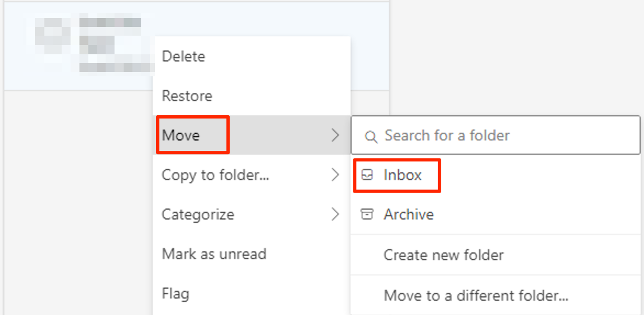Pick the Copy to folder... option
The width and height of the screenshot is (644, 315).
[x=215, y=175]
